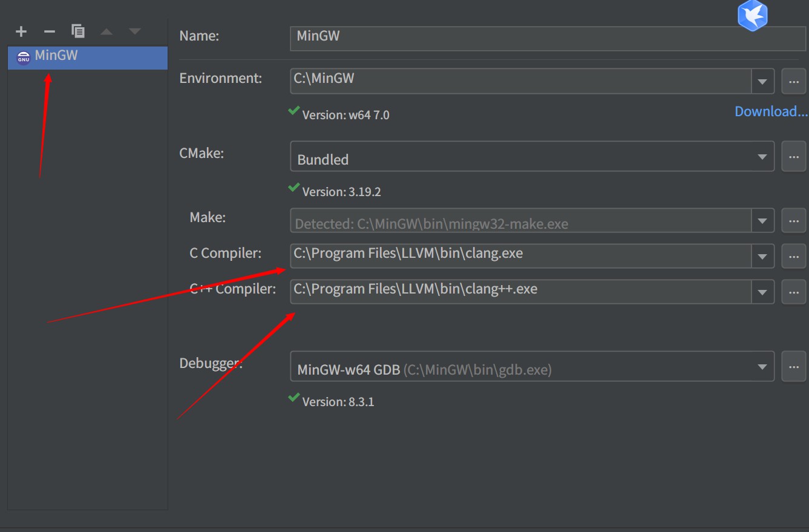Open the C++ Compiler dropdown arrow
The height and width of the screenshot is (532, 809).
coord(762,292)
